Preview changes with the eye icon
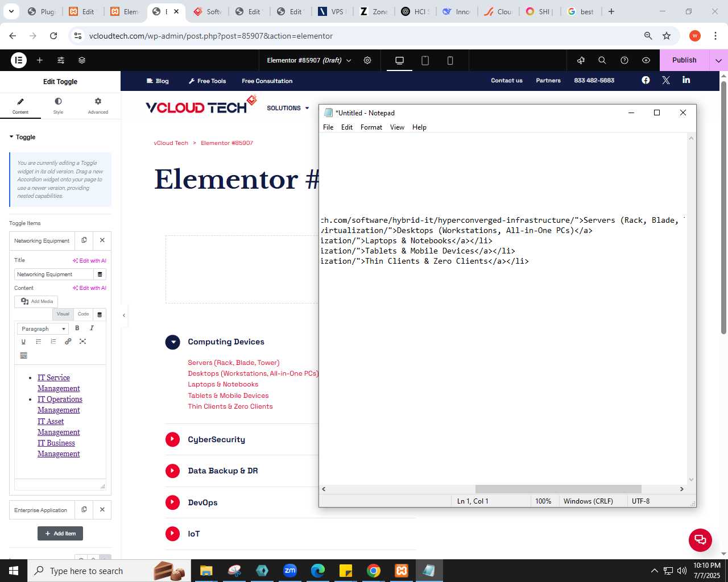Image resolution: width=728 pixels, height=582 pixels. [x=646, y=60]
